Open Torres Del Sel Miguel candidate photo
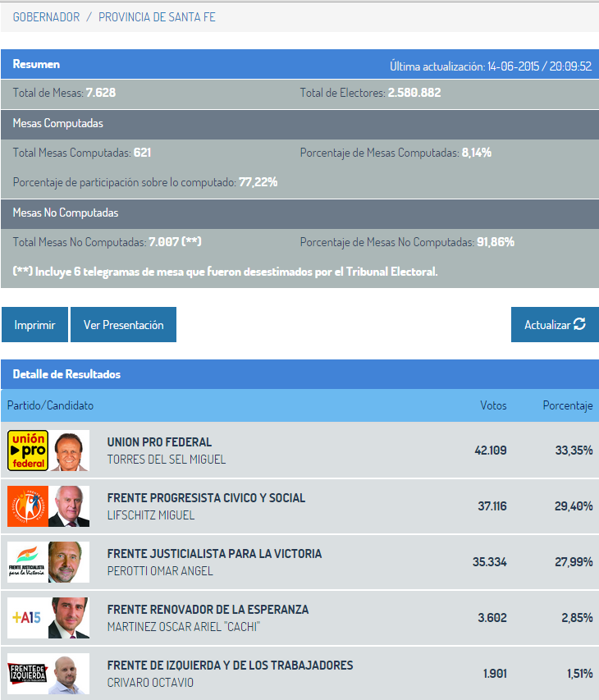 point(69,451)
